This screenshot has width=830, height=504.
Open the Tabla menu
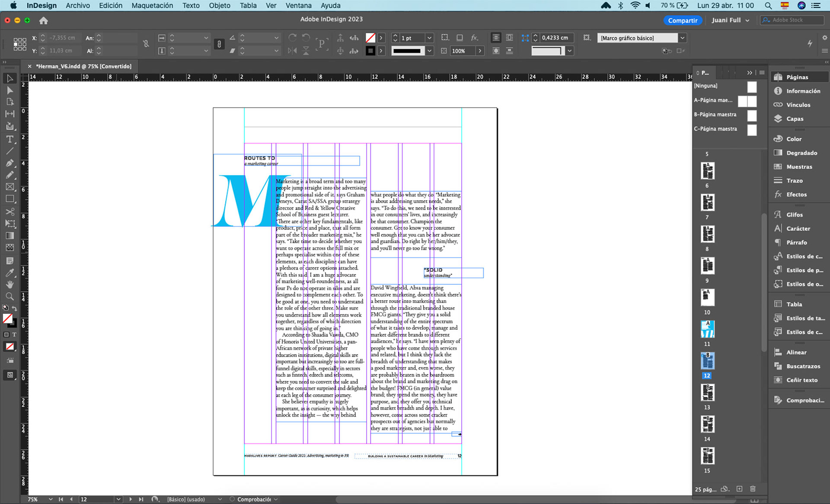click(248, 6)
